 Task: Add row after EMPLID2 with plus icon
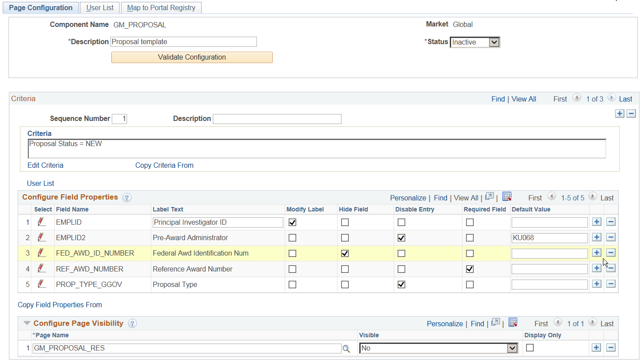coord(597,238)
